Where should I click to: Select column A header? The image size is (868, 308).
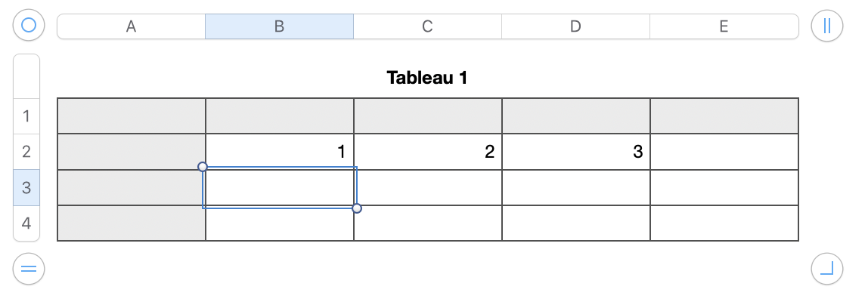(131, 26)
